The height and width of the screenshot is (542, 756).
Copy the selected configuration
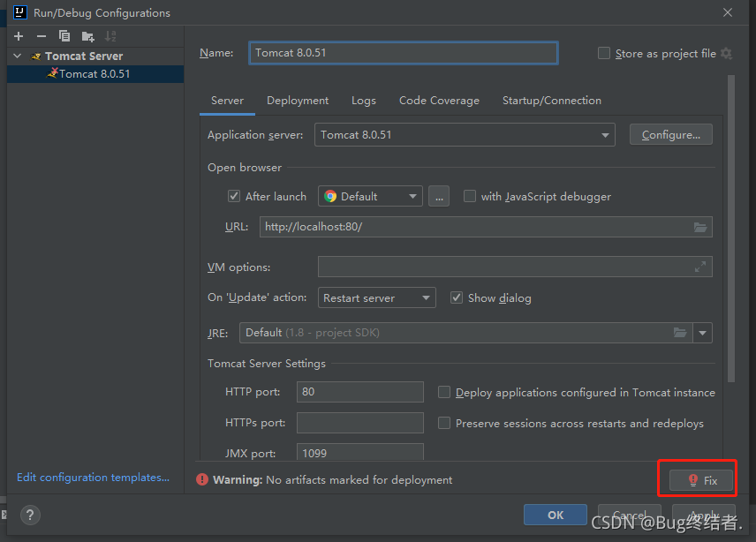pyautogui.click(x=64, y=36)
